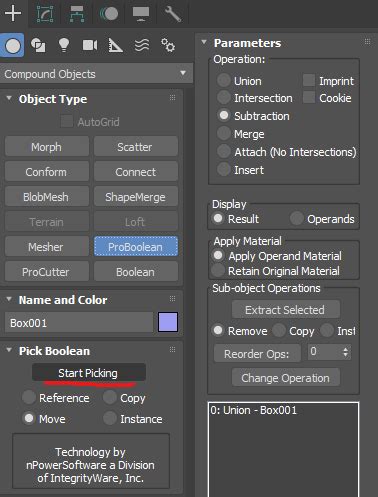Click the Object Type rollout grip handle

(x=172, y=98)
